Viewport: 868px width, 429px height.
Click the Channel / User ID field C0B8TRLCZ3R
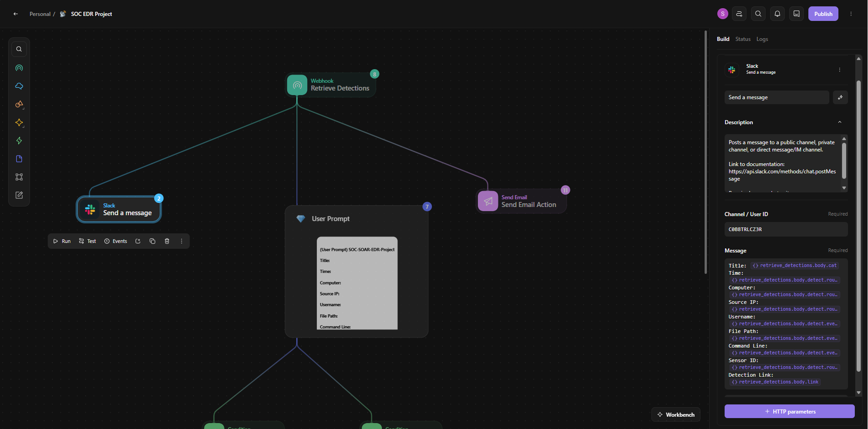(x=786, y=229)
